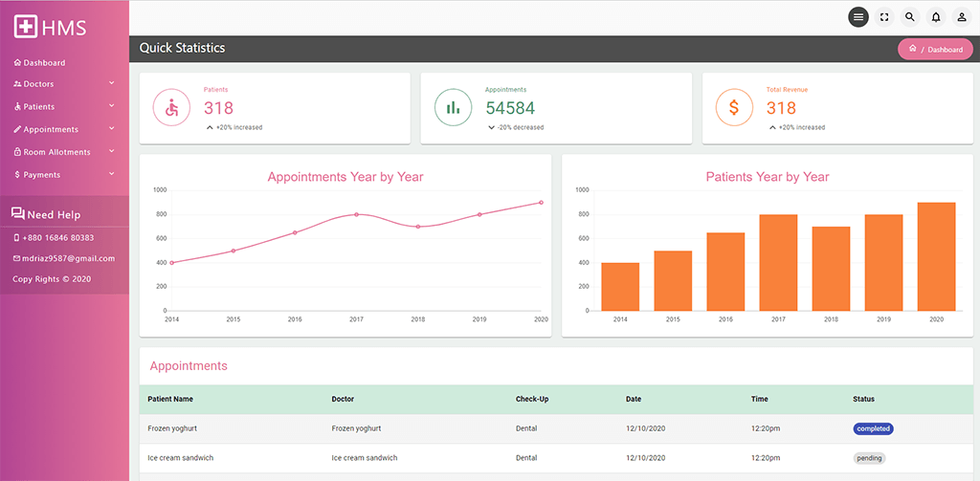Click the dollar Total Revenue card icon

point(734,107)
